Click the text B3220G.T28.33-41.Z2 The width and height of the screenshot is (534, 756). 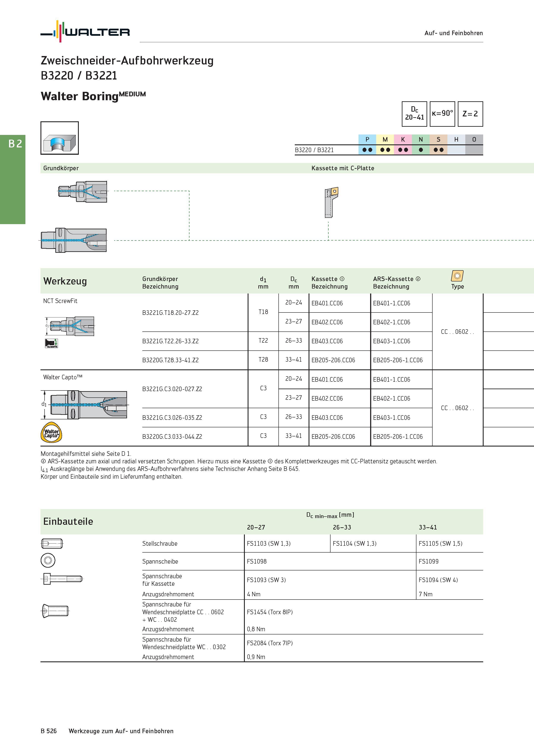pyautogui.click(x=171, y=360)
